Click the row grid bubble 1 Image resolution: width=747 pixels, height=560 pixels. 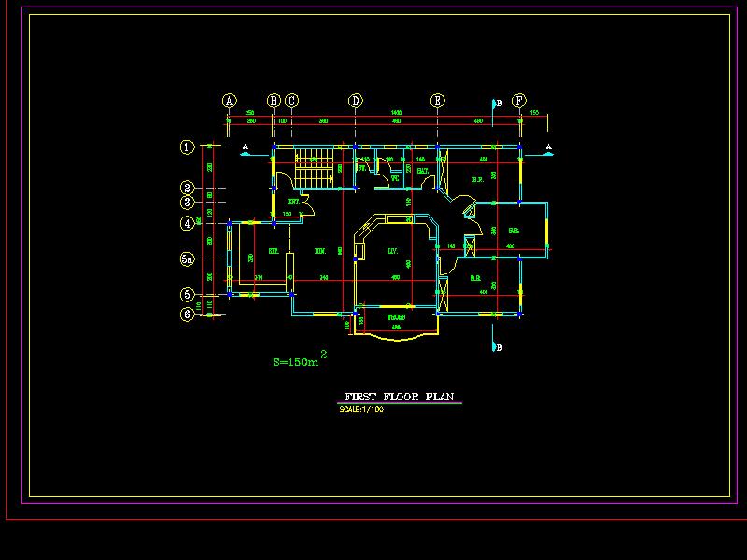pyautogui.click(x=188, y=147)
